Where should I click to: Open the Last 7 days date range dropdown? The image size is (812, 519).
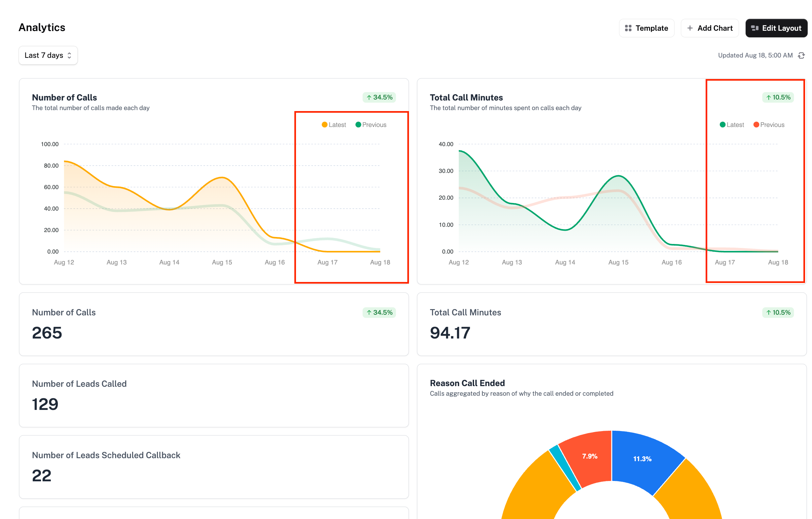point(48,55)
